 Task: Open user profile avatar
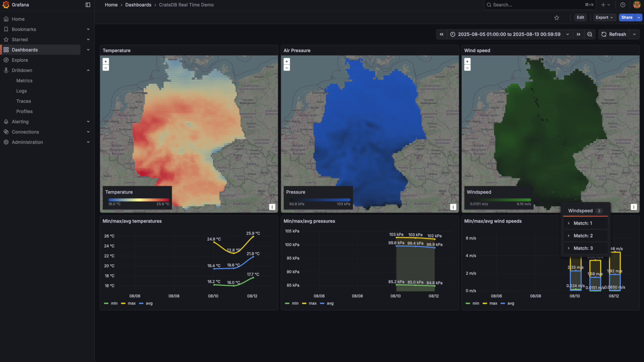click(637, 5)
